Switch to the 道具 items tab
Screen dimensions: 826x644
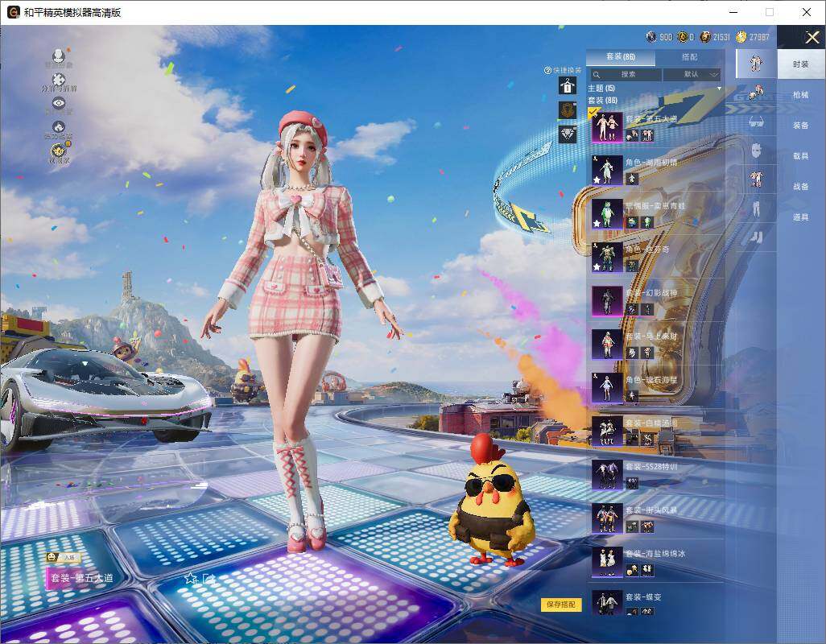801,217
